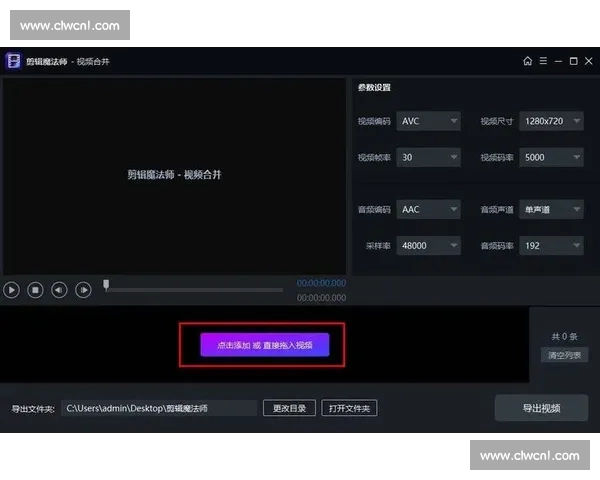
Task: Click the video preview area
Action: pyautogui.click(x=174, y=176)
